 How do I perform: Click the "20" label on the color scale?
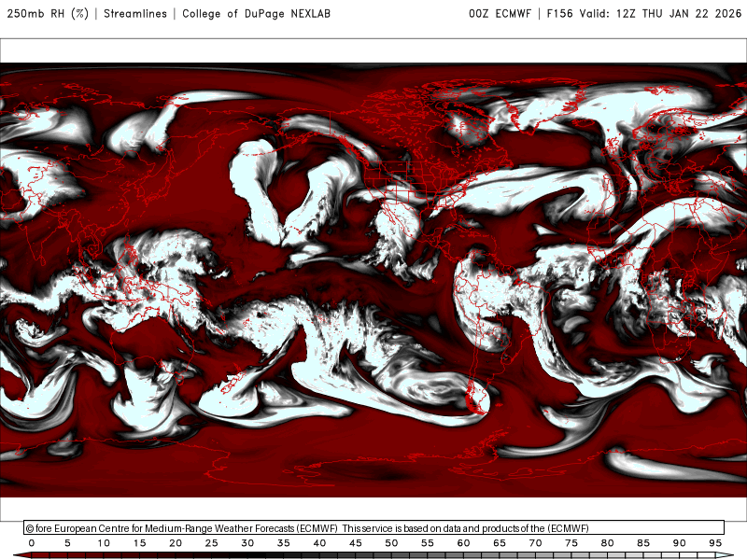click(176, 543)
